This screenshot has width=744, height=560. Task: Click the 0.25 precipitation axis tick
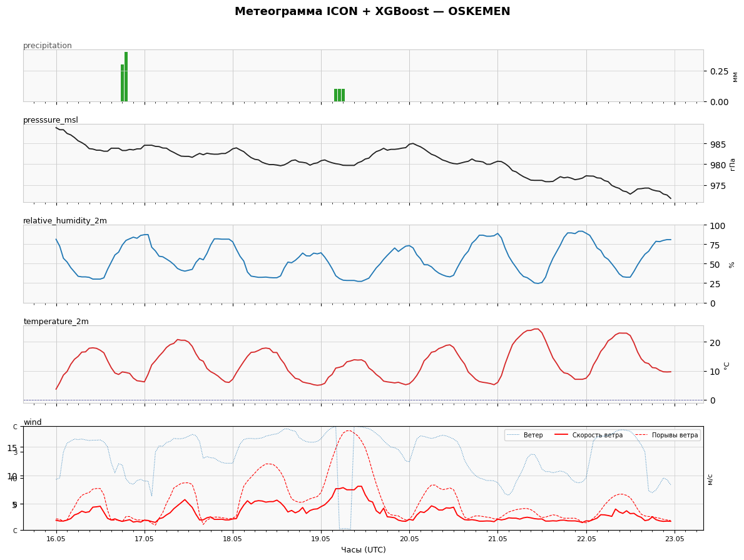pos(719,71)
